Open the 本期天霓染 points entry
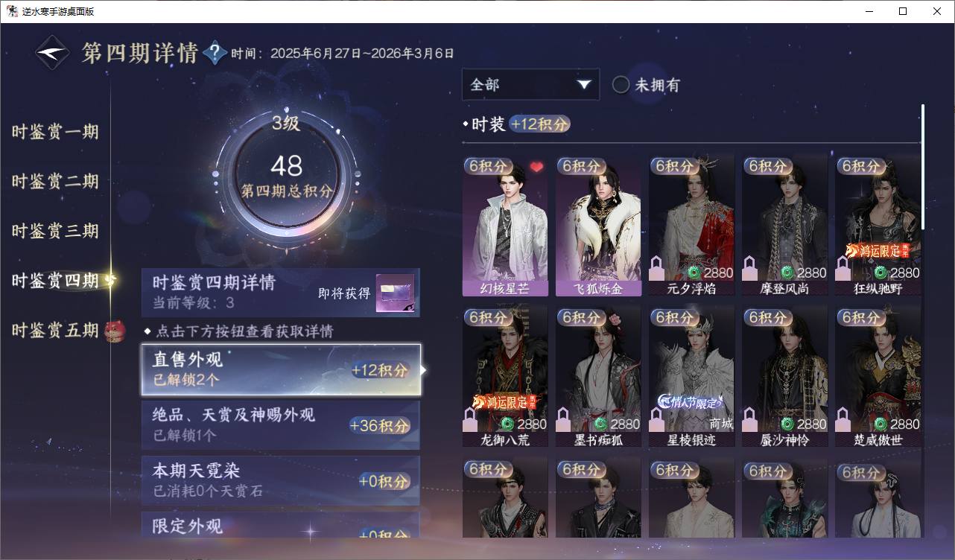 click(281, 480)
